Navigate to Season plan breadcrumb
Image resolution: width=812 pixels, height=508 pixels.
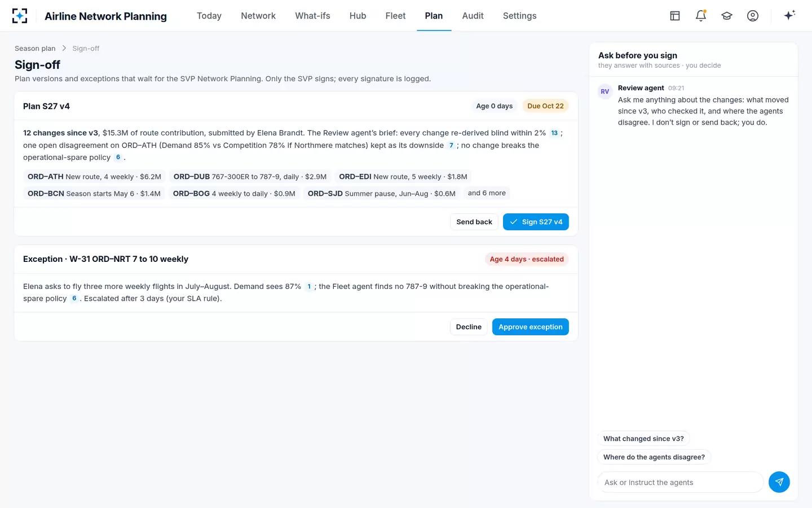pyautogui.click(x=35, y=49)
